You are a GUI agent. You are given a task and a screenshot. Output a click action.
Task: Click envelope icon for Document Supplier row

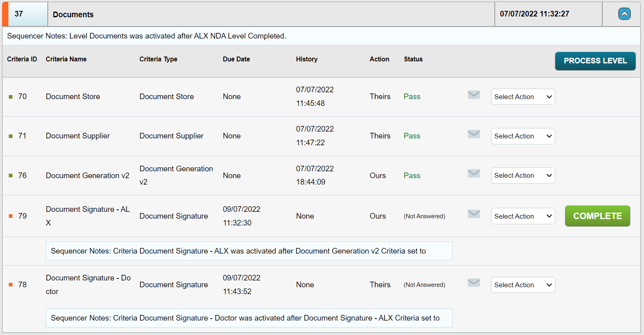pyautogui.click(x=474, y=134)
